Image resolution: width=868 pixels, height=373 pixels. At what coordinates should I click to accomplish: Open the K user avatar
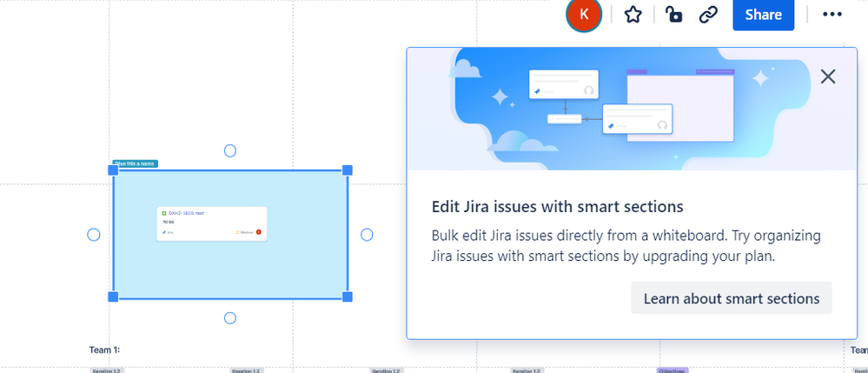click(x=584, y=15)
